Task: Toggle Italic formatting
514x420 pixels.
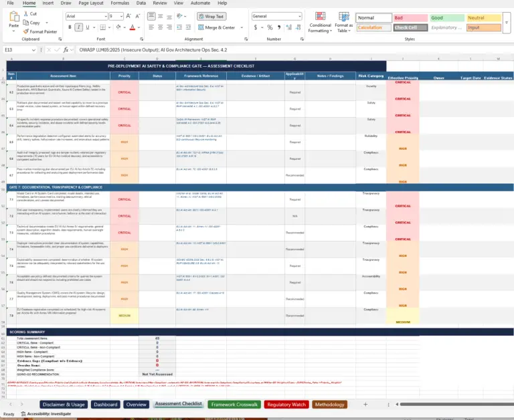Action: [79, 27]
